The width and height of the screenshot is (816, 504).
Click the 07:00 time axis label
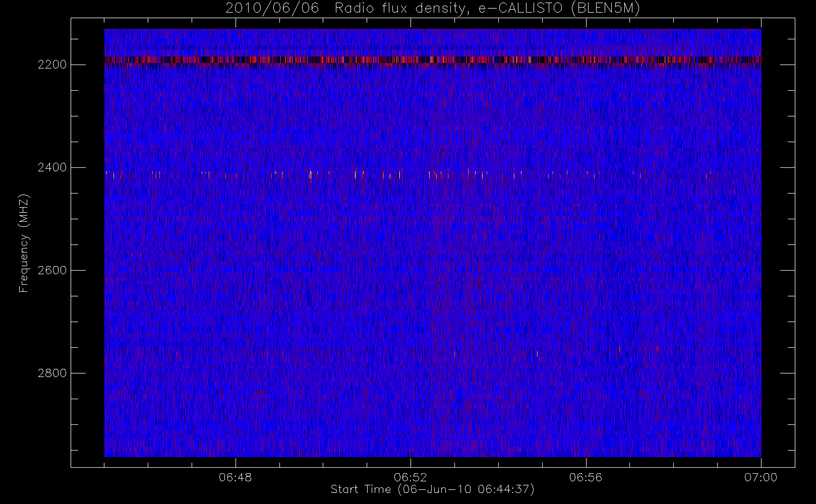click(761, 477)
